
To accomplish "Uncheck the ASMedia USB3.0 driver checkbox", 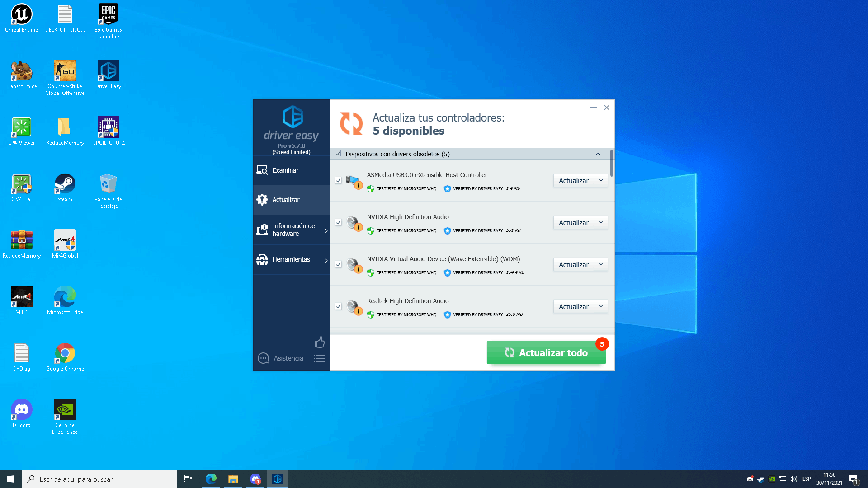I will tap(338, 180).
